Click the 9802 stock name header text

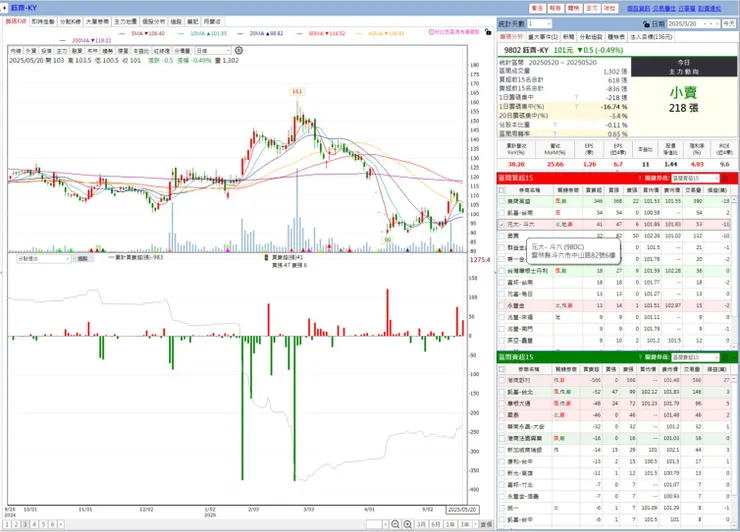(526, 50)
